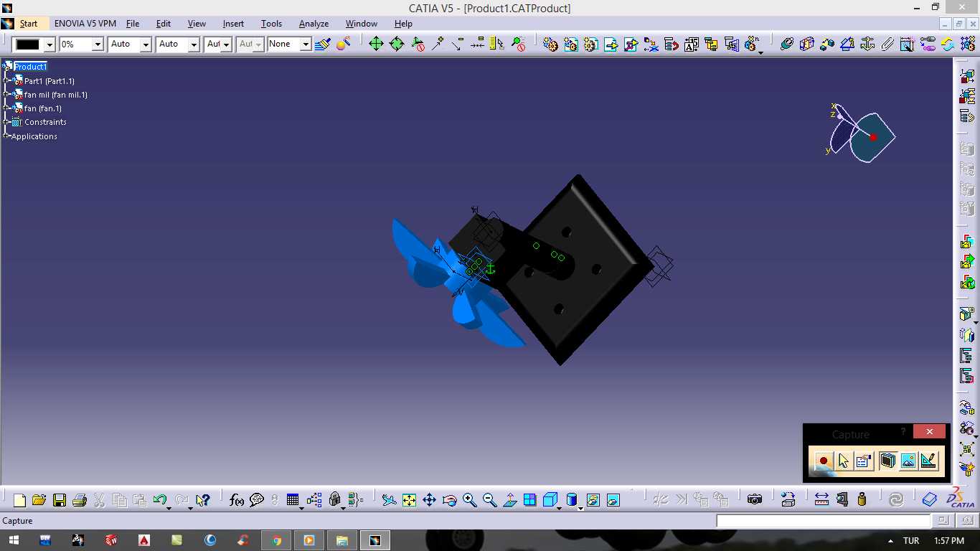
Task: Toggle Vector mode icon in Capture
Action: point(929,461)
